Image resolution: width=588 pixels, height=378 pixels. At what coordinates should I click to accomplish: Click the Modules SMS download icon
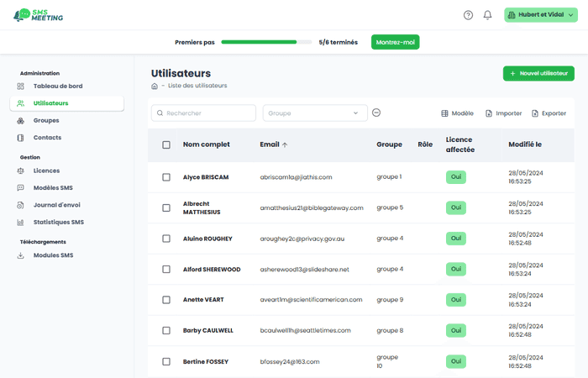point(21,255)
